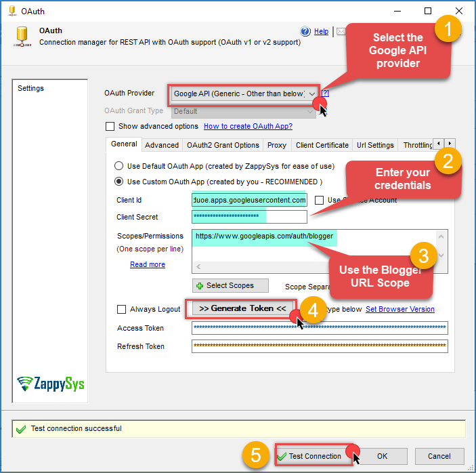
Task: Click the blue Help question mark icon
Action: 305,31
